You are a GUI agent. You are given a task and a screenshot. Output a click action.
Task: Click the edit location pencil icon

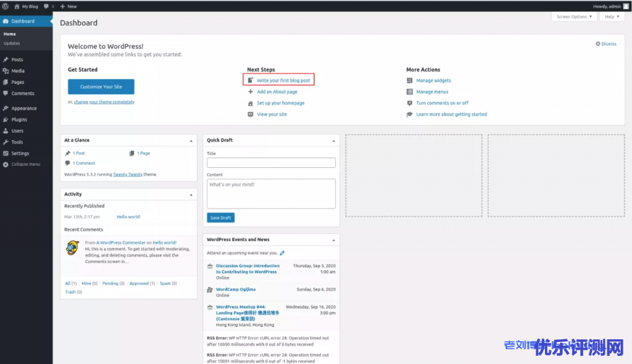[282, 253]
